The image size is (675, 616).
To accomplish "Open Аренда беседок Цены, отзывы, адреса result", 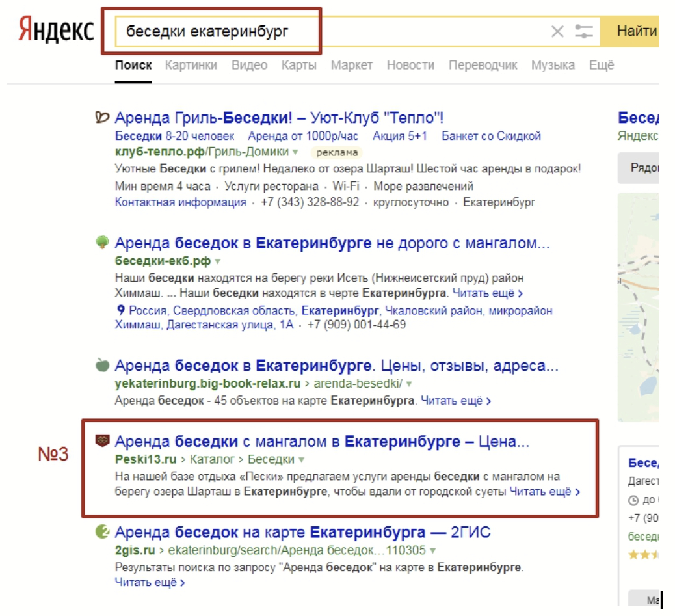I will click(x=336, y=366).
